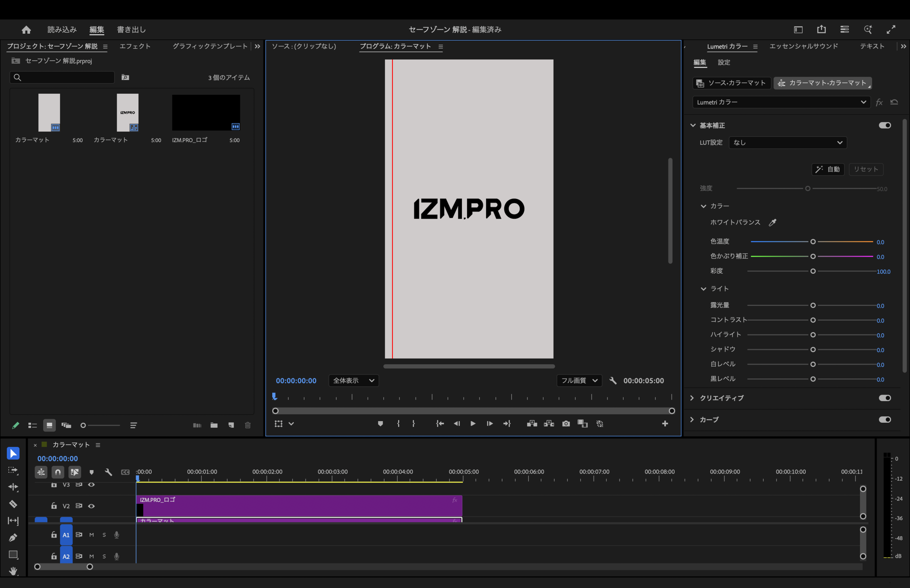The height and width of the screenshot is (588, 910).
Task: Hide track V2 with eye icon
Action: click(91, 506)
